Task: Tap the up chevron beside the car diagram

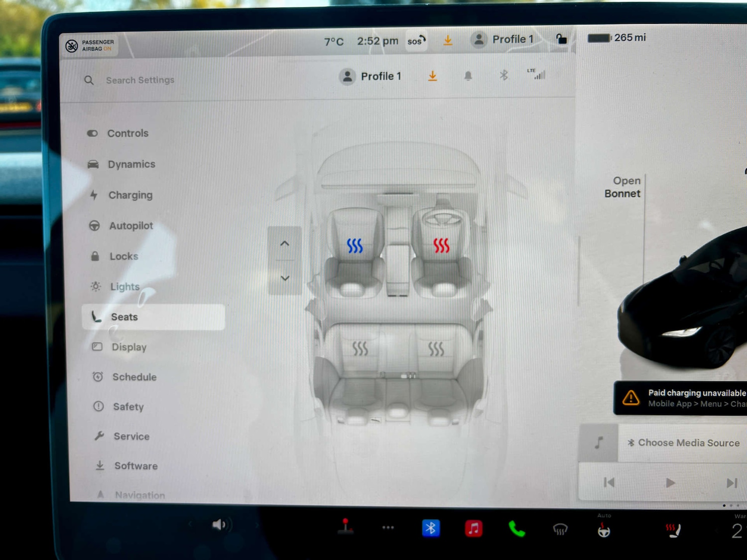Action: [284, 243]
